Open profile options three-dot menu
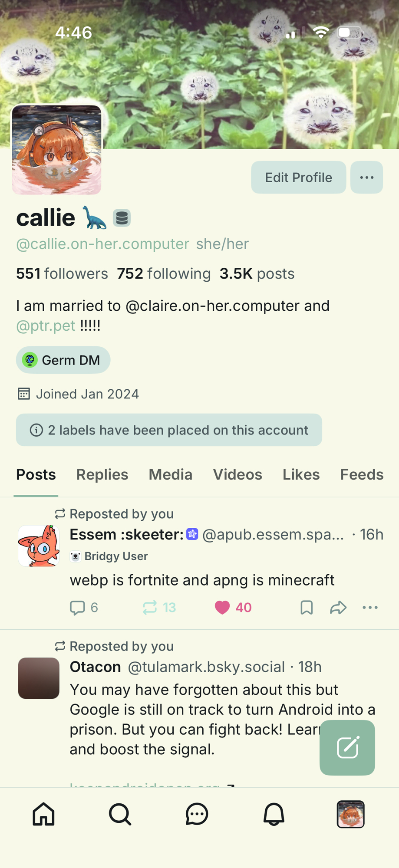Image resolution: width=399 pixels, height=868 pixels. pos(366,178)
